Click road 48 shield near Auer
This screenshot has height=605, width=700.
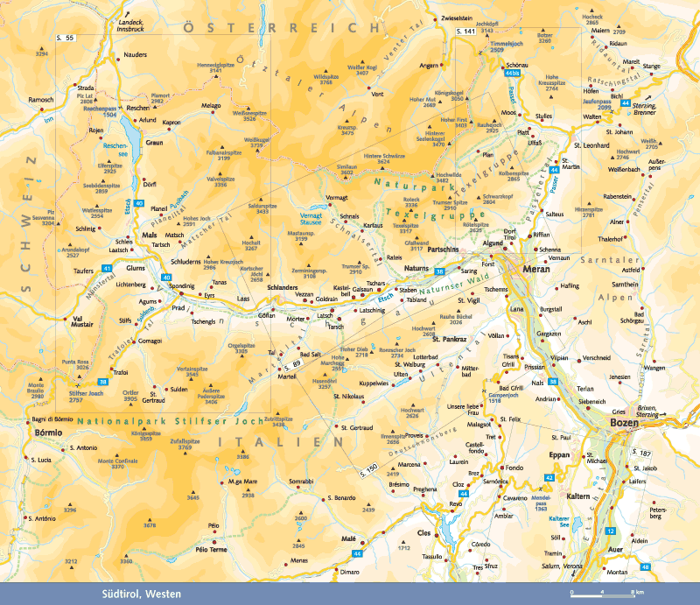(645, 568)
